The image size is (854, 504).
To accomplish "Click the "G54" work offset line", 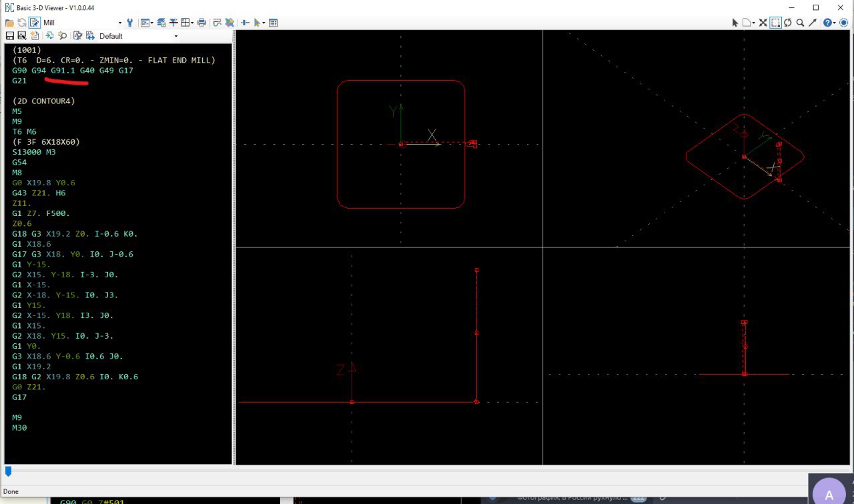I will [x=19, y=162].
